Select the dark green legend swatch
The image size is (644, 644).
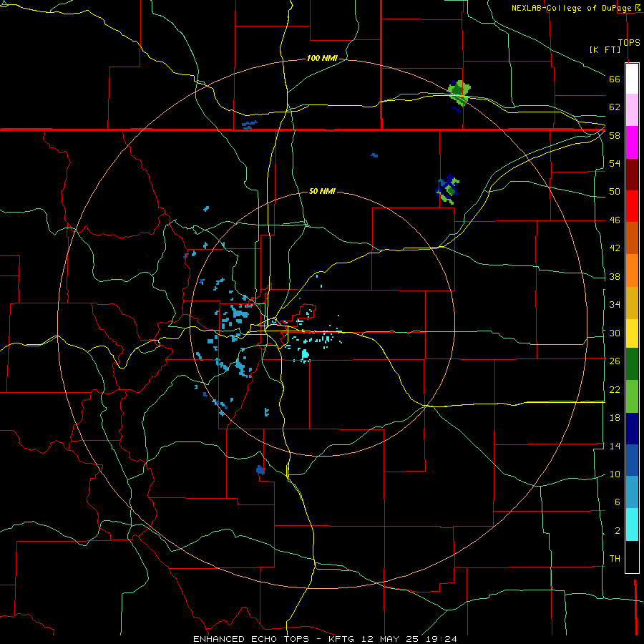pyautogui.click(x=632, y=364)
